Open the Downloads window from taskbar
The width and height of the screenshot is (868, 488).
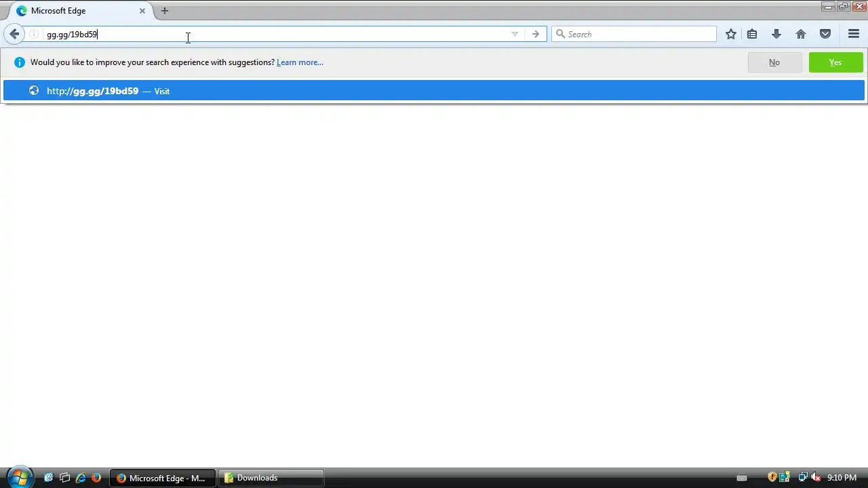point(271,478)
